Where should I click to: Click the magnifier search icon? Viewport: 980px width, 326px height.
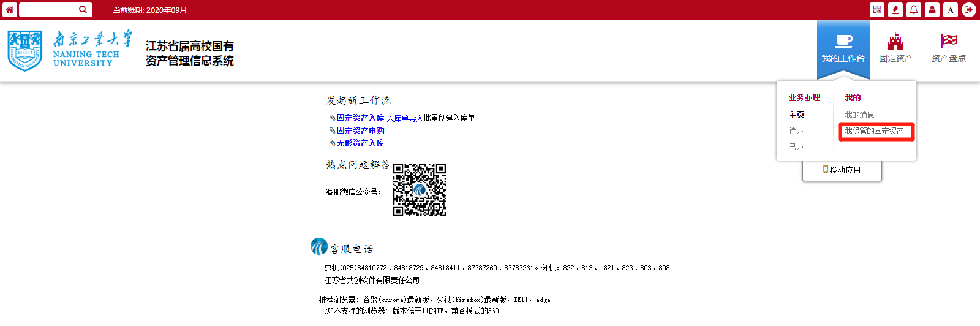point(83,10)
